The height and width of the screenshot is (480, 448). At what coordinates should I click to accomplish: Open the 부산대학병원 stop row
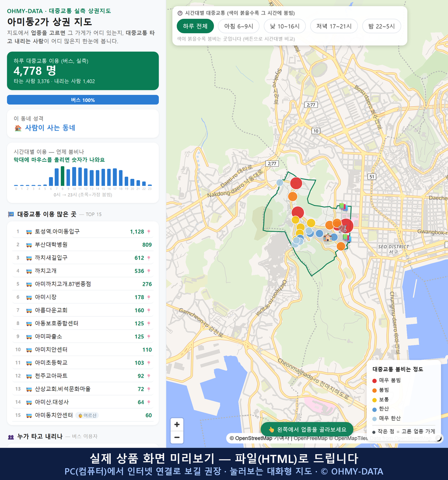click(x=83, y=245)
